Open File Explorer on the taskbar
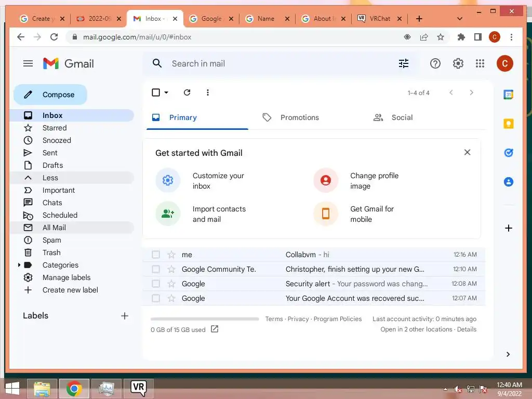This screenshot has width=532, height=399. (42, 389)
